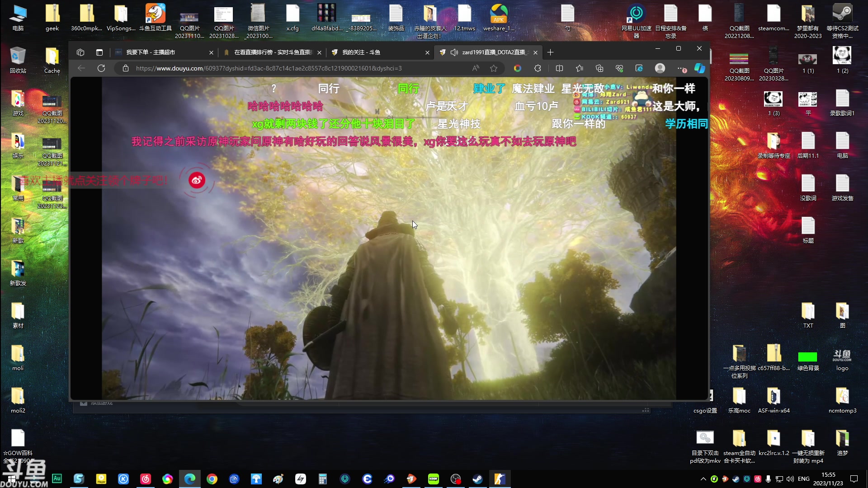Open the Extensions puzzle icon
Viewport: 868px width, 488px height.
[538, 68]
